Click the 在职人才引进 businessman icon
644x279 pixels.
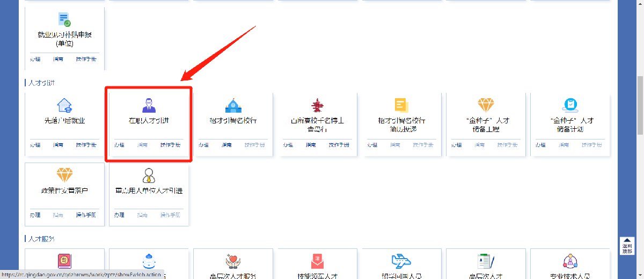[x=149, y=105]
